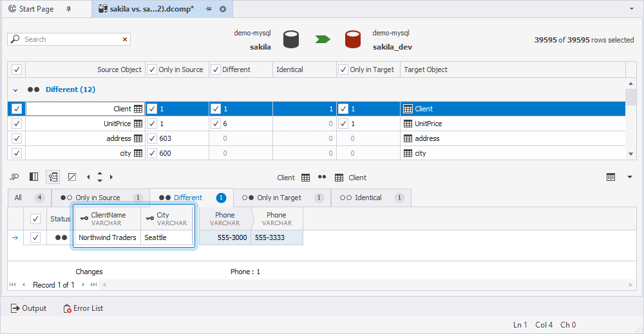Click the magnifier icon in Search field
Screen dimensions: 644x334
(15, 39)
